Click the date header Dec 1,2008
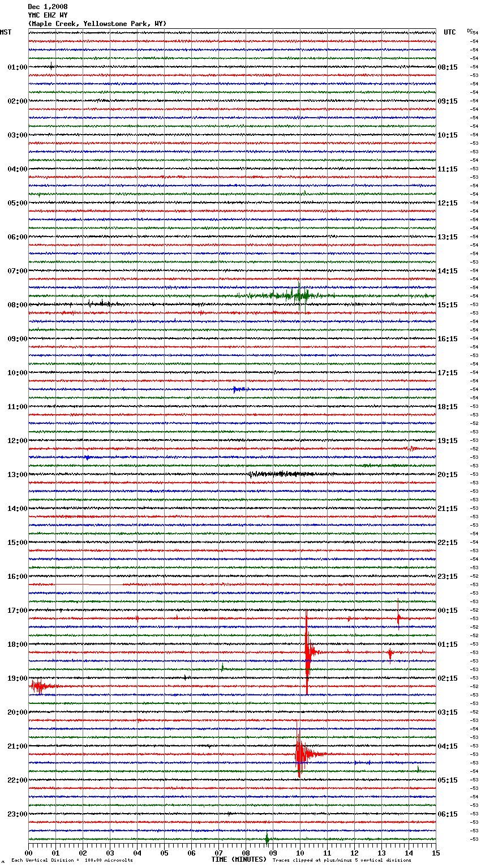The width and height of the screenshot is (481, 868). click(x=48, y=7)
